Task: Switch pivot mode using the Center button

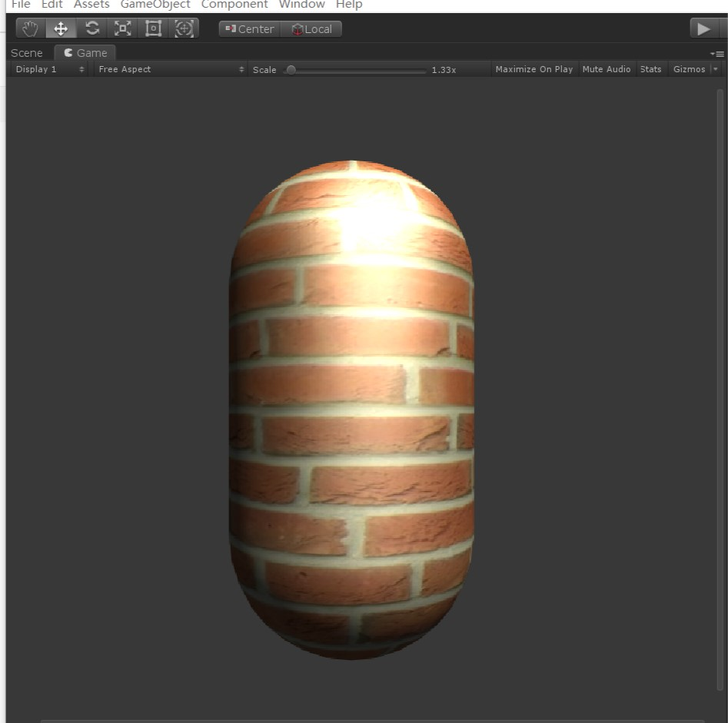Action: click(248, 28)
